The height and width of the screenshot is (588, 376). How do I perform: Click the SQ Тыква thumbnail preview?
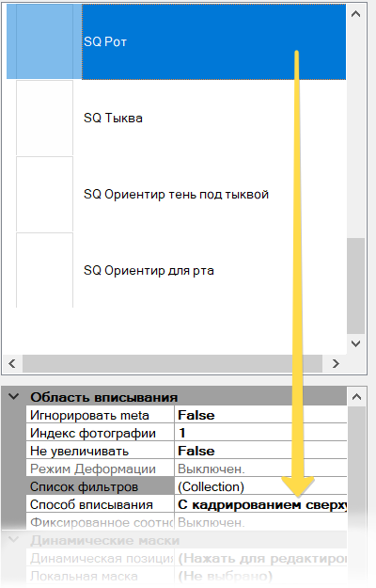tap(44, 119)
